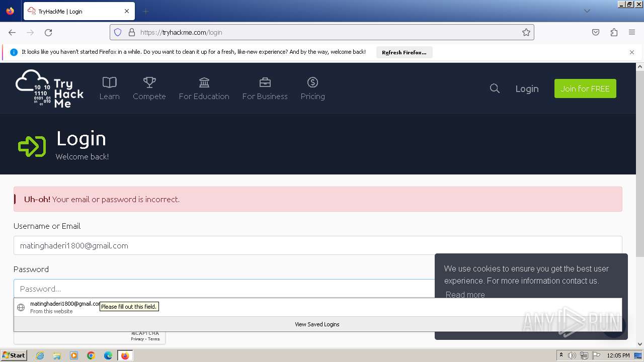Open the Pricing dollar icon
This screenshot has width=644, height=362.
[312, 82]
